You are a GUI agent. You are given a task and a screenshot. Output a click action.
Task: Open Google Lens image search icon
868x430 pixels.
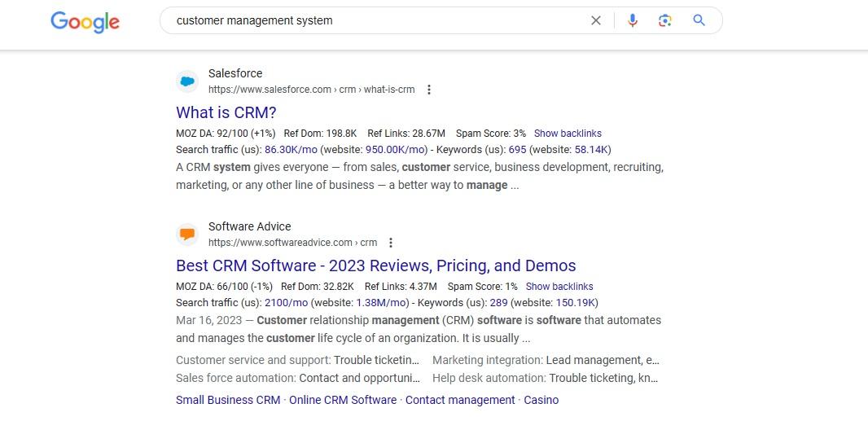(664, 20)
